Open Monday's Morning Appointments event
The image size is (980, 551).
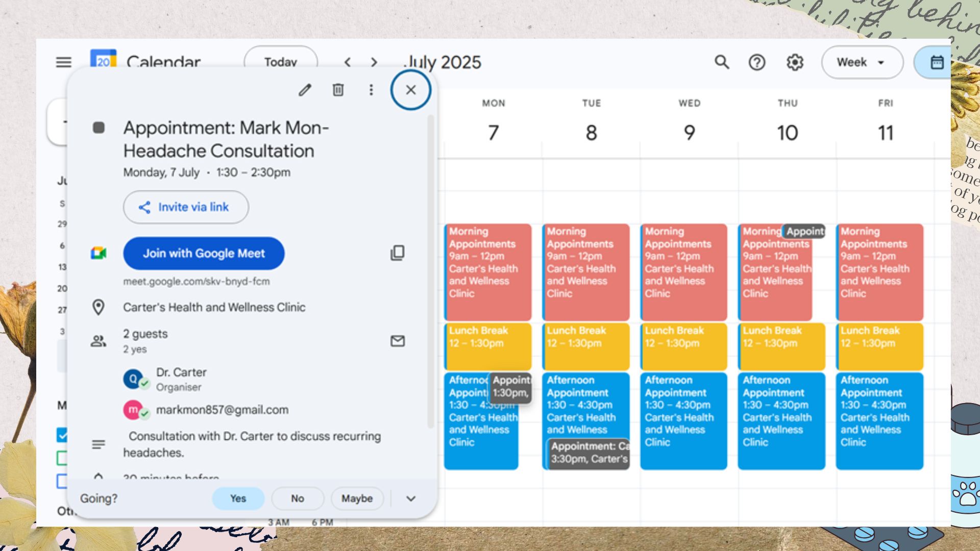[x=487, y=272]
